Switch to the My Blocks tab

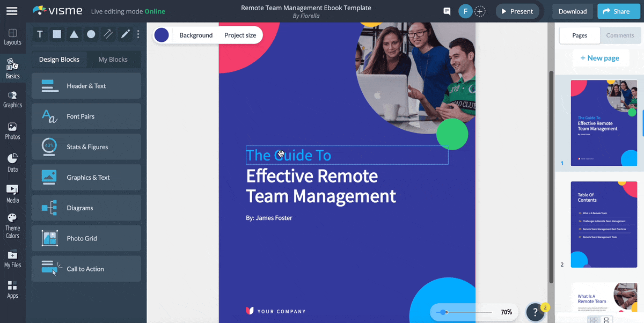coord(113,60)
